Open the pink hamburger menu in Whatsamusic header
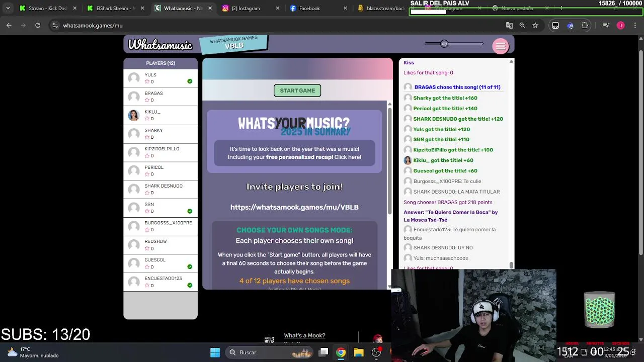Image resolution: width=644 pixels, height=362 pixels. (501, 46)
